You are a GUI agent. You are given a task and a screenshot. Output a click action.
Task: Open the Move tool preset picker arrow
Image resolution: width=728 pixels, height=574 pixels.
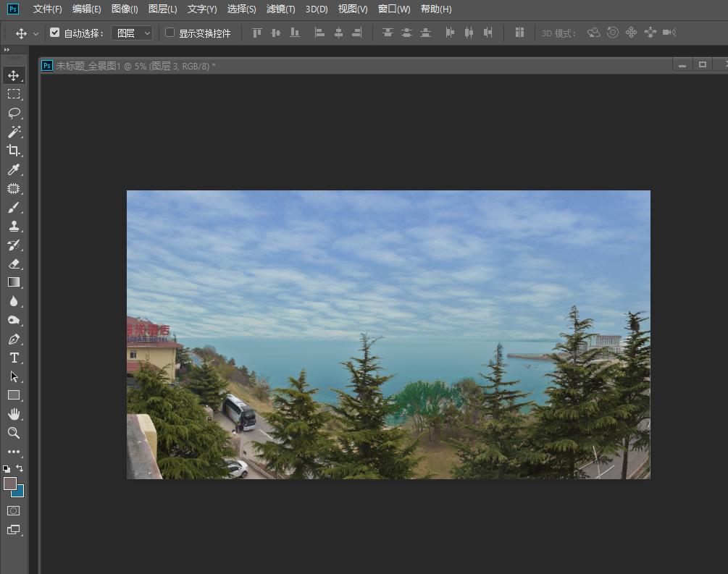[x=35, y=34]
